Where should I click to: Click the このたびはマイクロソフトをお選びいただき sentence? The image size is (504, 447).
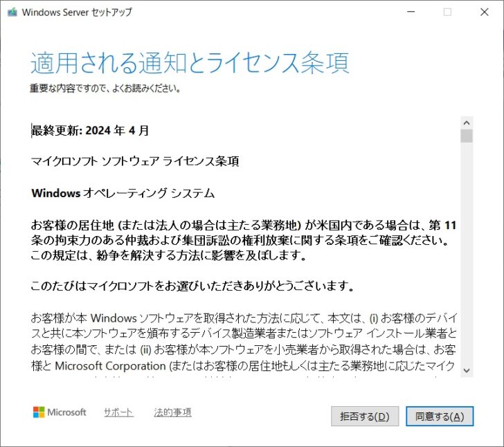point(192,285)
